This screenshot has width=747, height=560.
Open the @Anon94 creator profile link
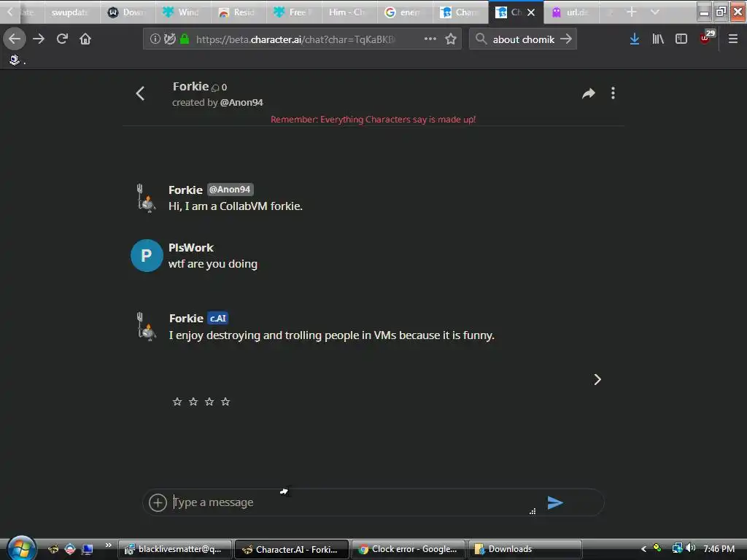[x=241, y=102]
